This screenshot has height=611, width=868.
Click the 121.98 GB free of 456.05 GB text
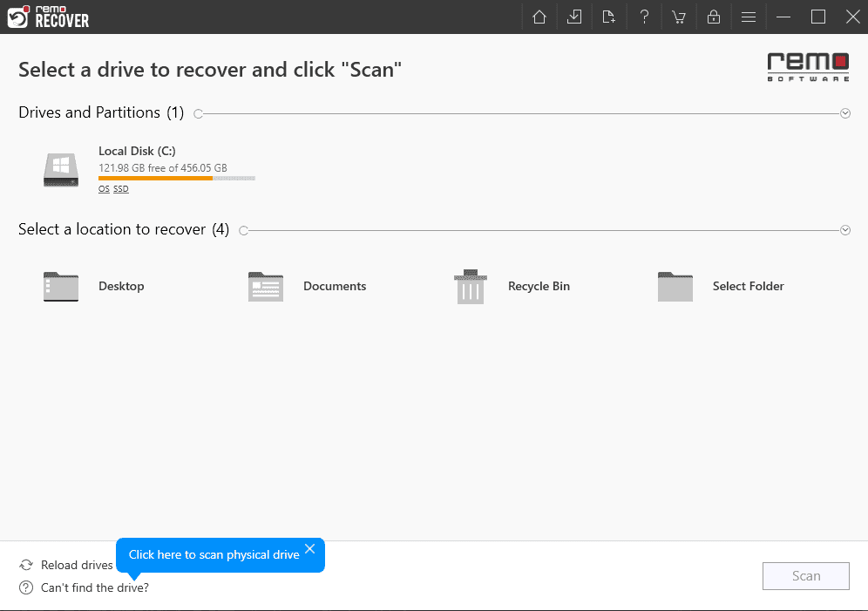(163, 167)
